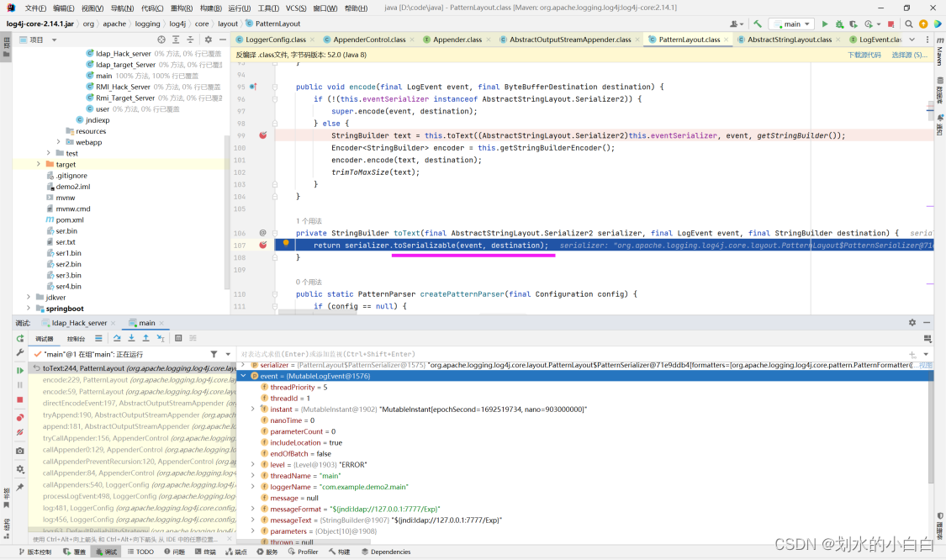The height and width of the screenshot is (560, 946).
Task: Open the 运行(U) menu
Action: 239,8
